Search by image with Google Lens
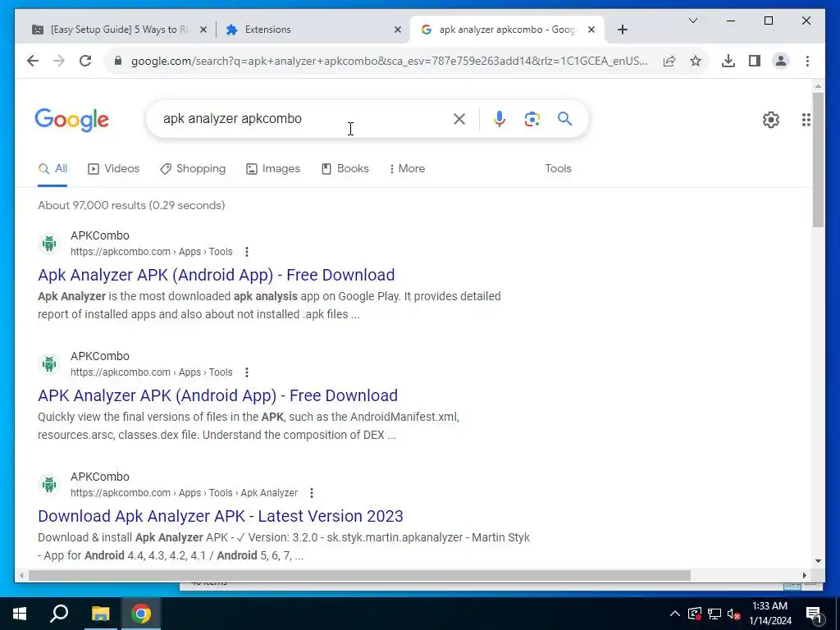Screen dimensions: 840x630 532,119
